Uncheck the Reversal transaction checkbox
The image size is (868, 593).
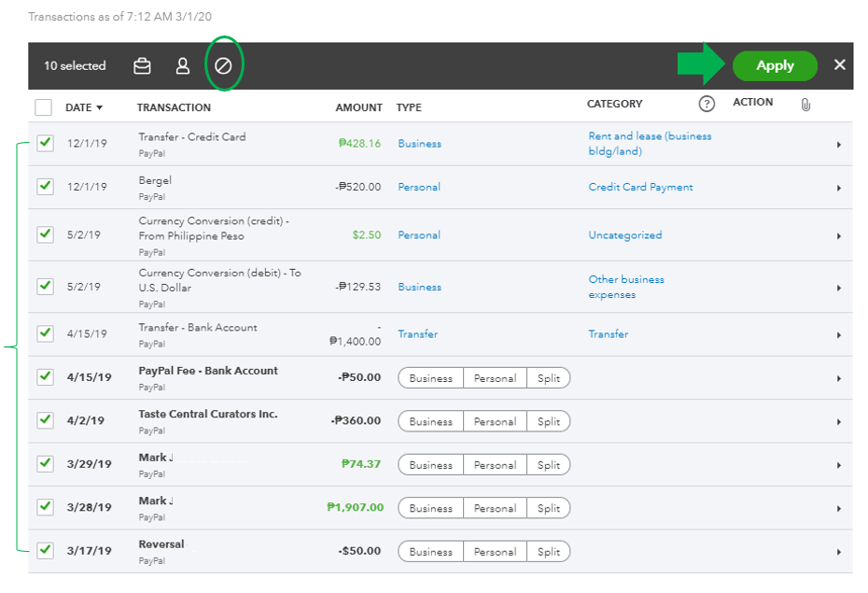point(45,550)
